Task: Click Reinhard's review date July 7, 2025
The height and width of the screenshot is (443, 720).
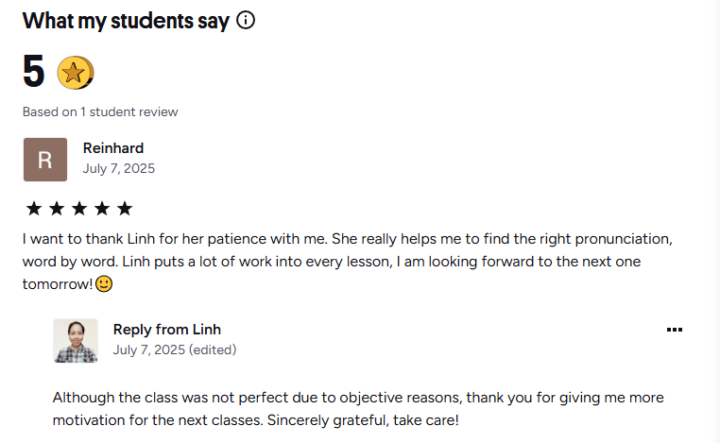Action: tap(118, 168)
